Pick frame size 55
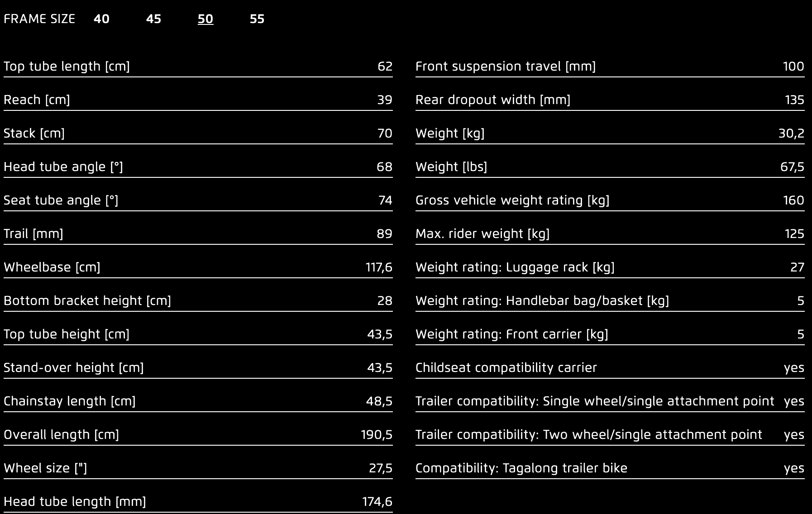Screen dimensions: 812x514 pyautogui.click(x=257, y=19)
